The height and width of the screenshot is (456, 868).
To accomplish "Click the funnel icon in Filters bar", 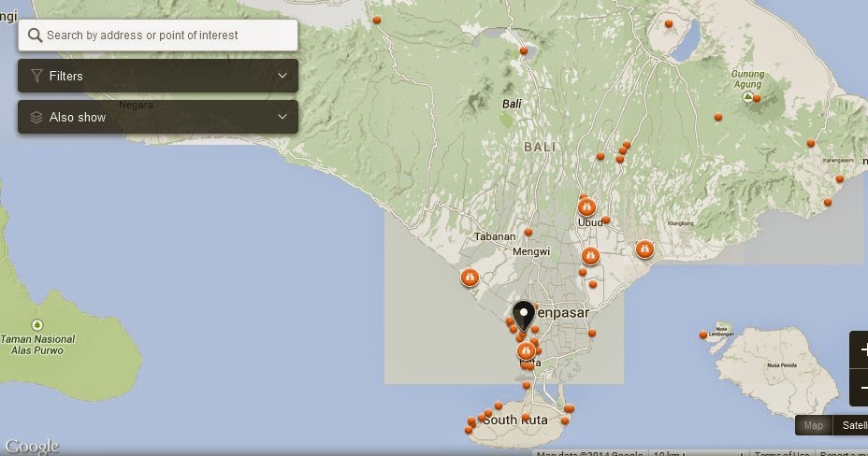I will pyautogui.click(x=36, y=76).
